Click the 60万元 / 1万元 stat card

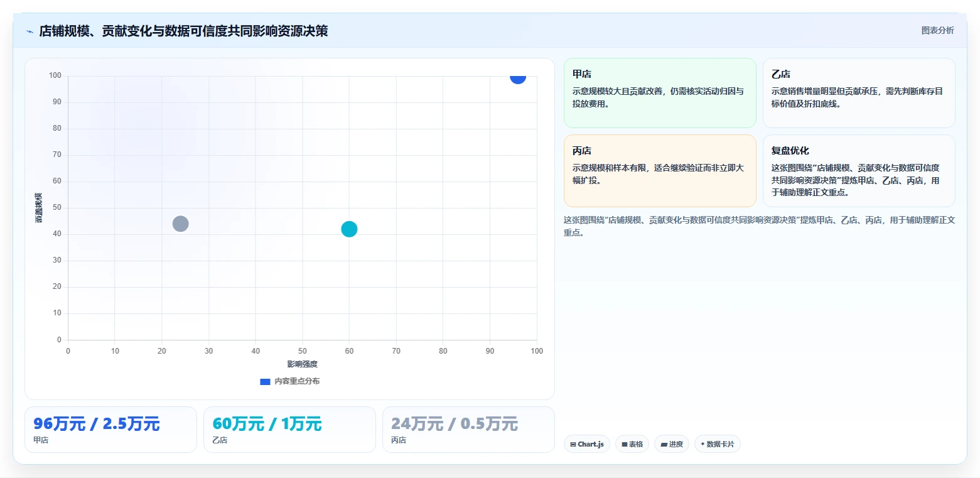[289, 430]
